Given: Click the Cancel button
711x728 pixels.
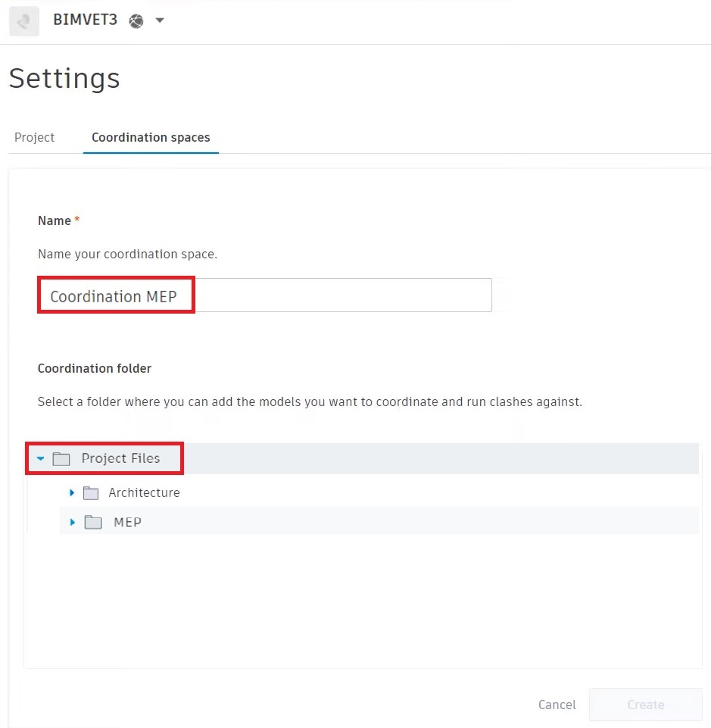Looking at the screenshot, I should click(x=557, y=705).
